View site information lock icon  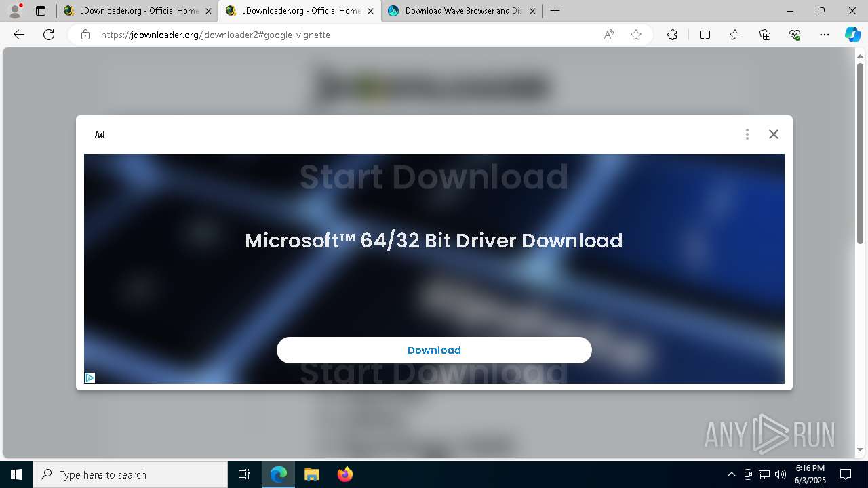(85, 35)
